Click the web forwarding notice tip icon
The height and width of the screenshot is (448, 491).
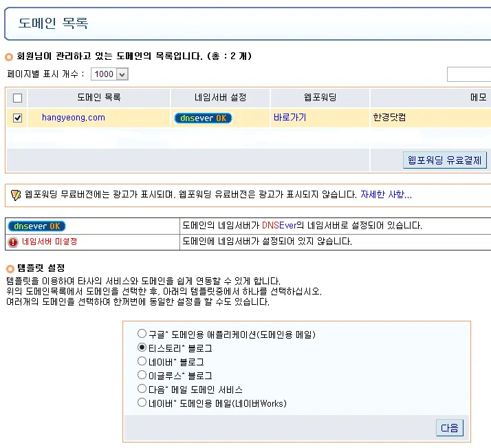(15, 195)
